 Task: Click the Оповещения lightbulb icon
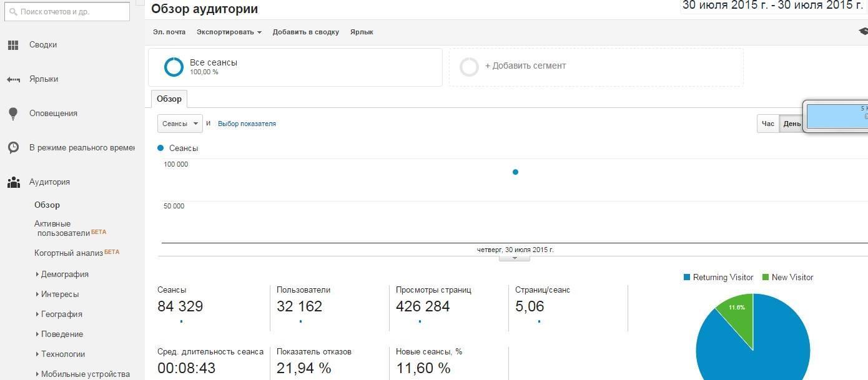[x=13, y=114]
